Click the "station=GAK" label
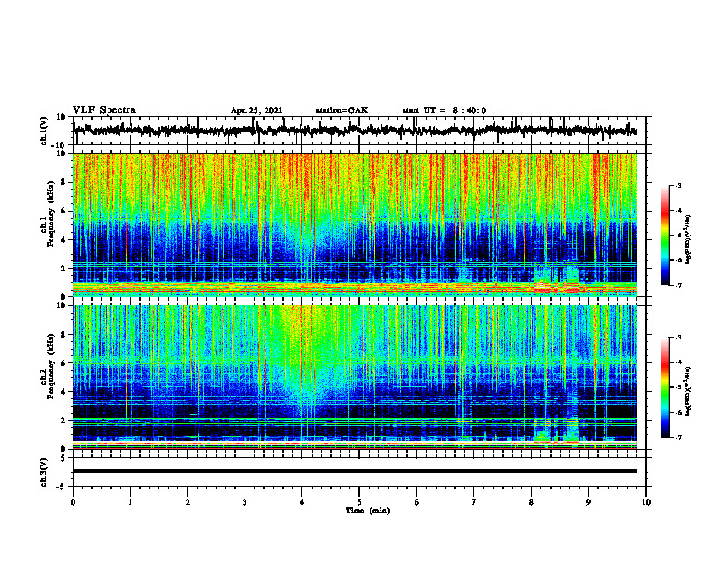 pos(342,110)
